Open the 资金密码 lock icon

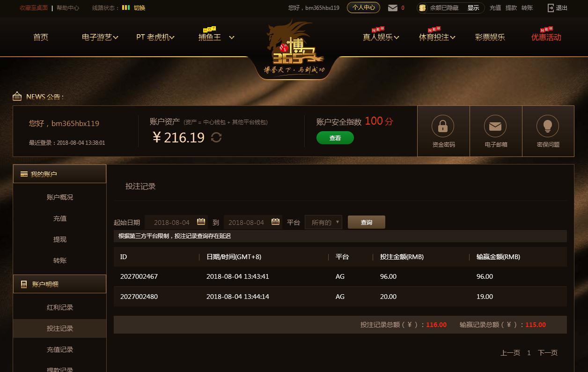point(443,126)
